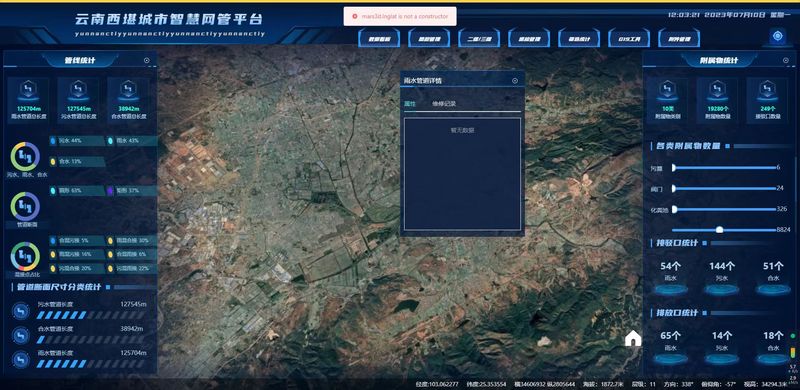Toggle the 合水 13% legend item
Image resolution: width=800 pixels, height=390 pixels.
[77, 162]
